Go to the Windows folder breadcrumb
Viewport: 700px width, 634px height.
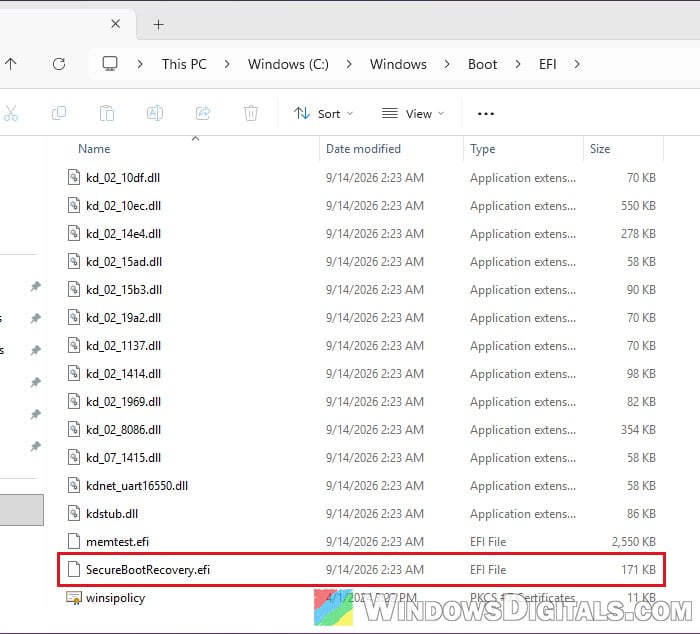click(x=398, y=64)
